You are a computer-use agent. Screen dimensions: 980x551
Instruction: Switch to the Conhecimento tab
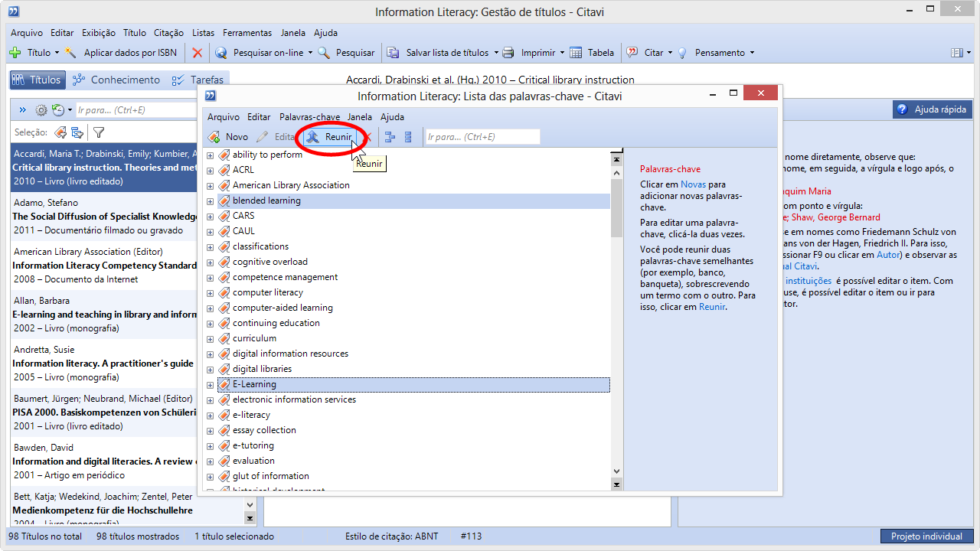pos(116,80)
